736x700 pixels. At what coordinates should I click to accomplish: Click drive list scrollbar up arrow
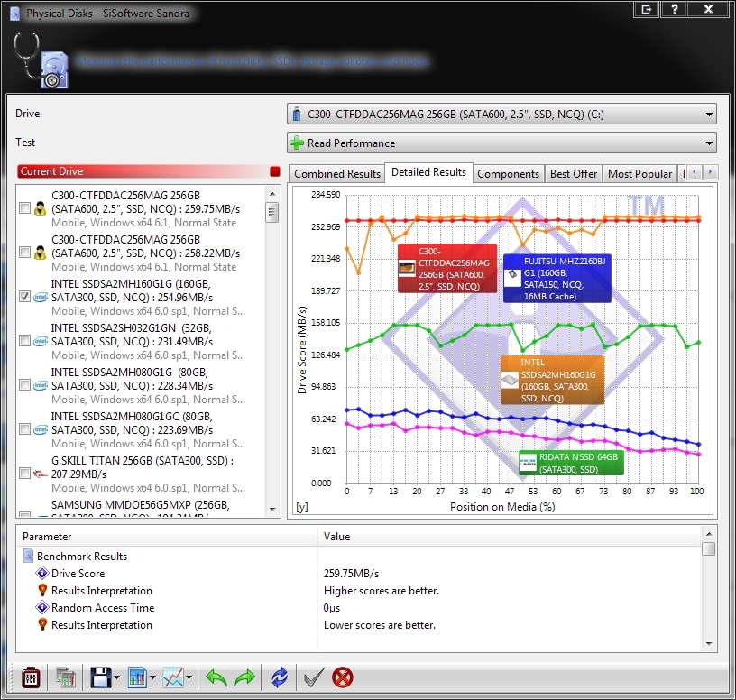coord(272,193)
